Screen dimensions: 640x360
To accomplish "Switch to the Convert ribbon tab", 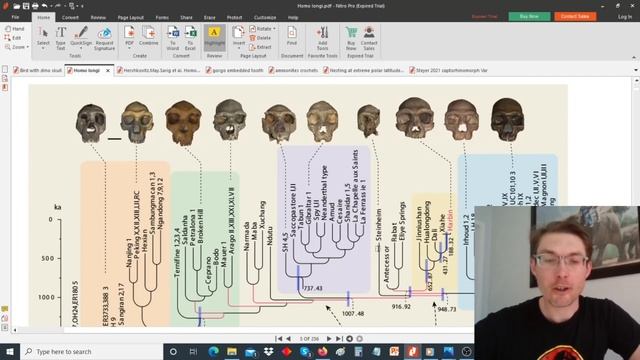I will point(70,17).
